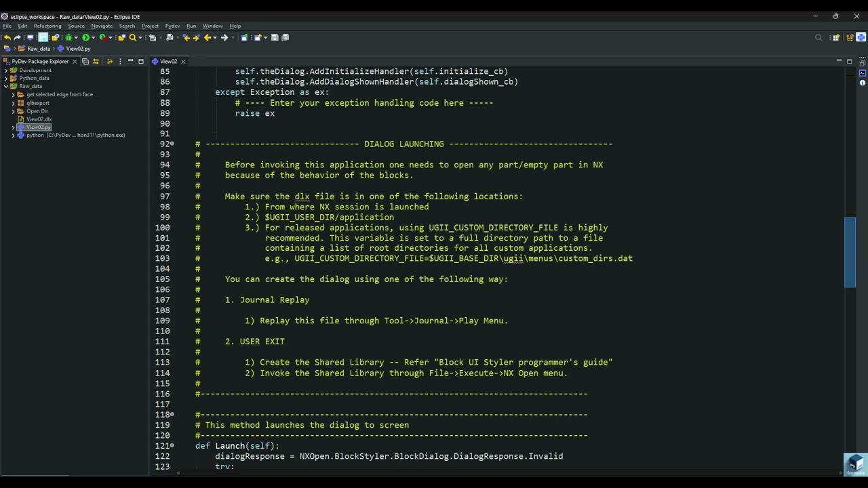Expand the Python_data project
Viewport: 868px width, 488px height.
coord(6,78)
